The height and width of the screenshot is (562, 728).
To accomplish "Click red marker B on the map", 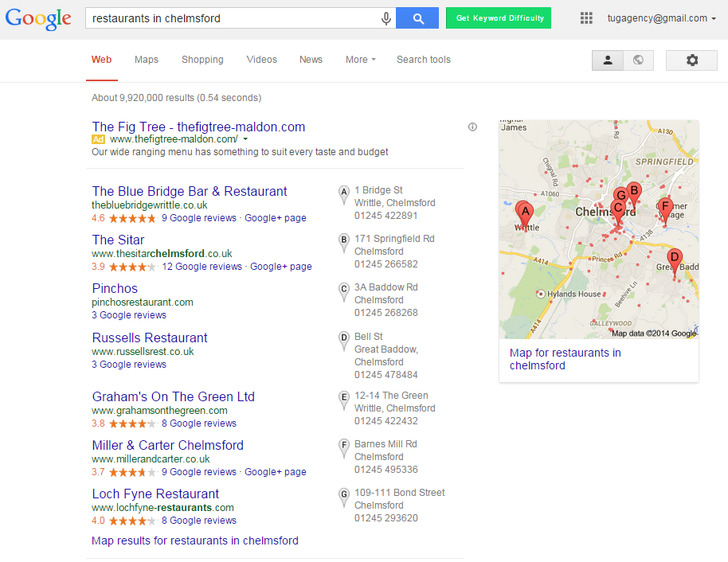I will [634, 195].
